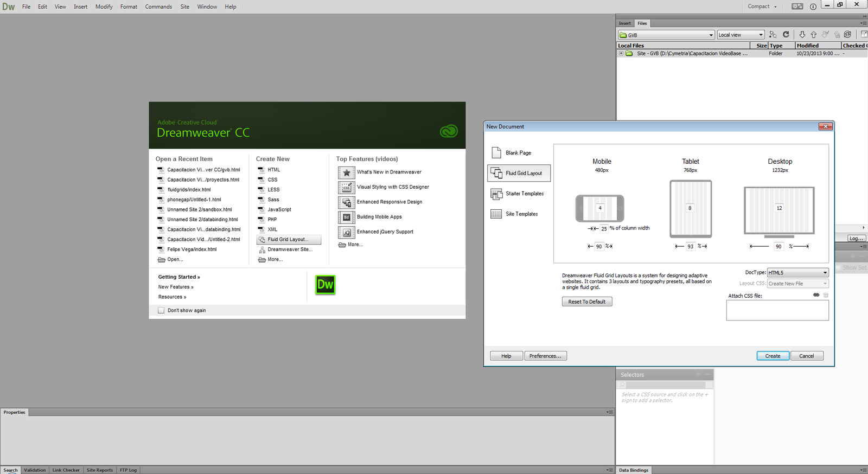Click the Put files up-arrow icon

(x=813, y=35)
